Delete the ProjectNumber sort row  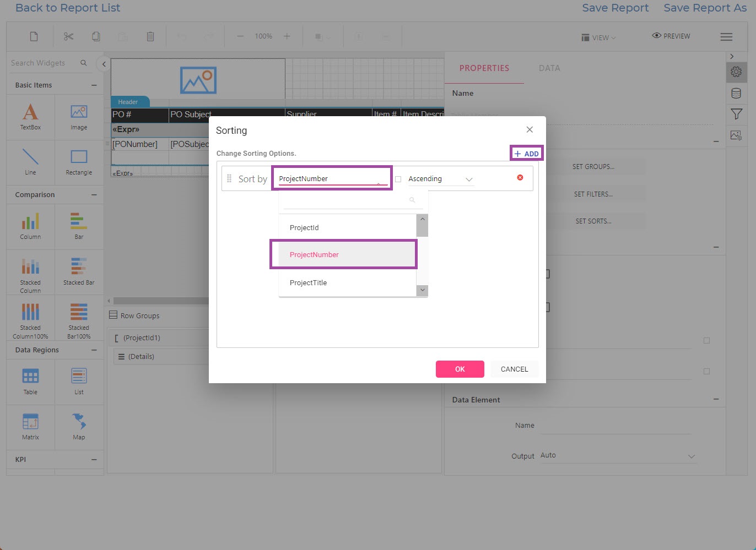tap(520, 178)
